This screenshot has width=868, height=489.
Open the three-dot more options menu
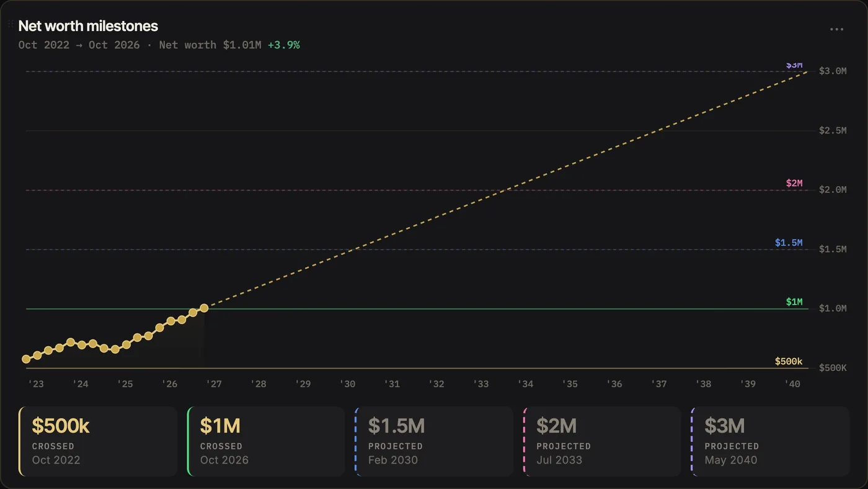point(836,29)
